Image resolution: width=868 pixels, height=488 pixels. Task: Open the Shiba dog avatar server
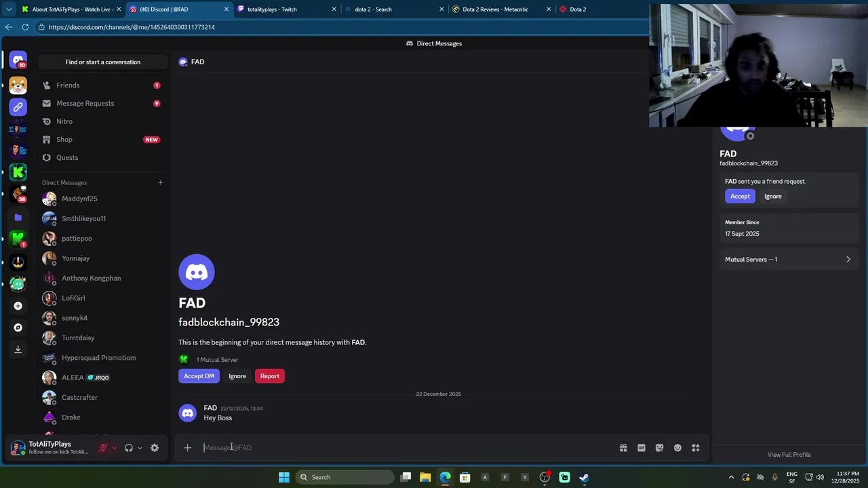pos(18,85)
